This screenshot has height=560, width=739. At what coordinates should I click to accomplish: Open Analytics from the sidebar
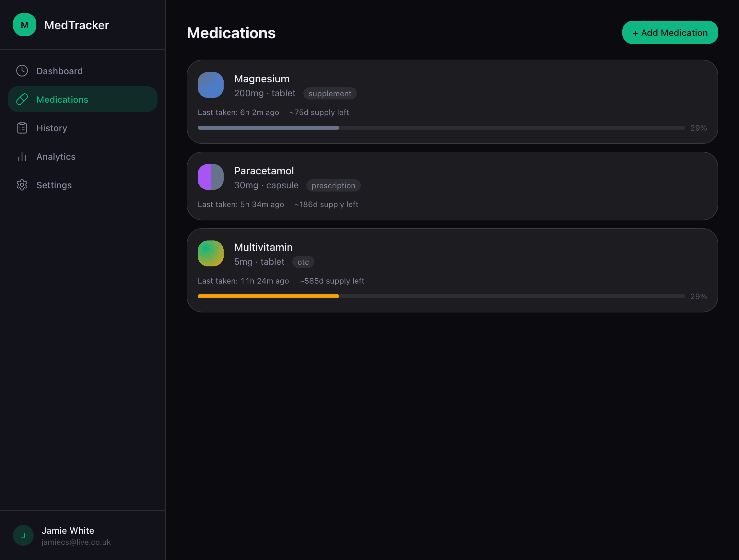(56, 157)
